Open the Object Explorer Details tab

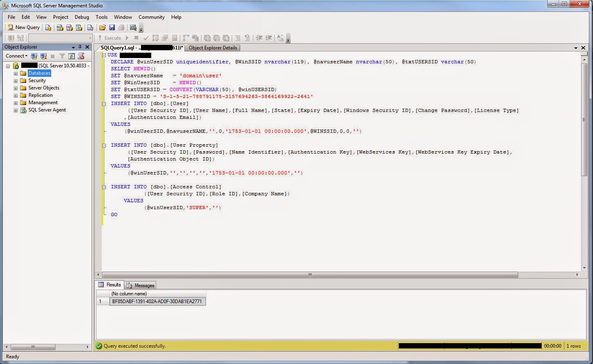tap(213, 48)
